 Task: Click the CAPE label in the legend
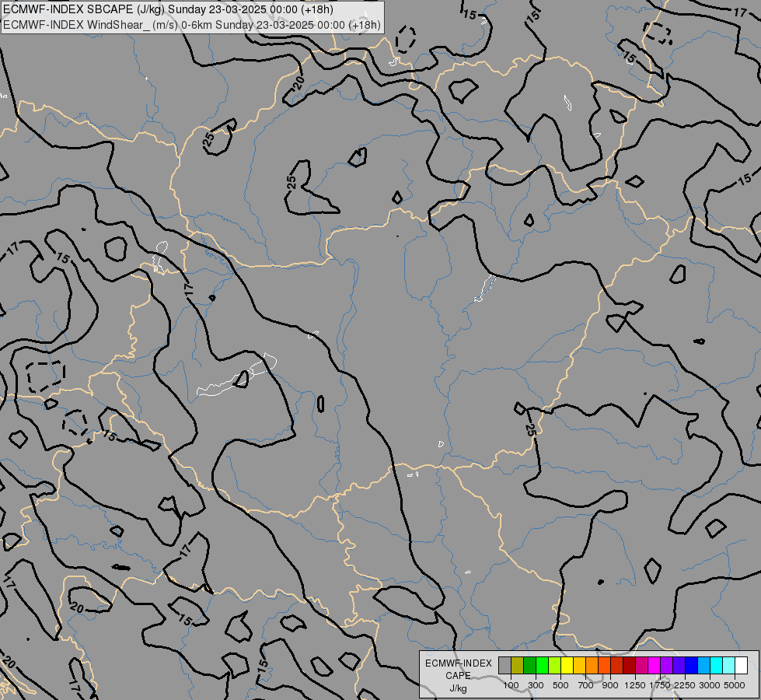(x=458, y=676)
